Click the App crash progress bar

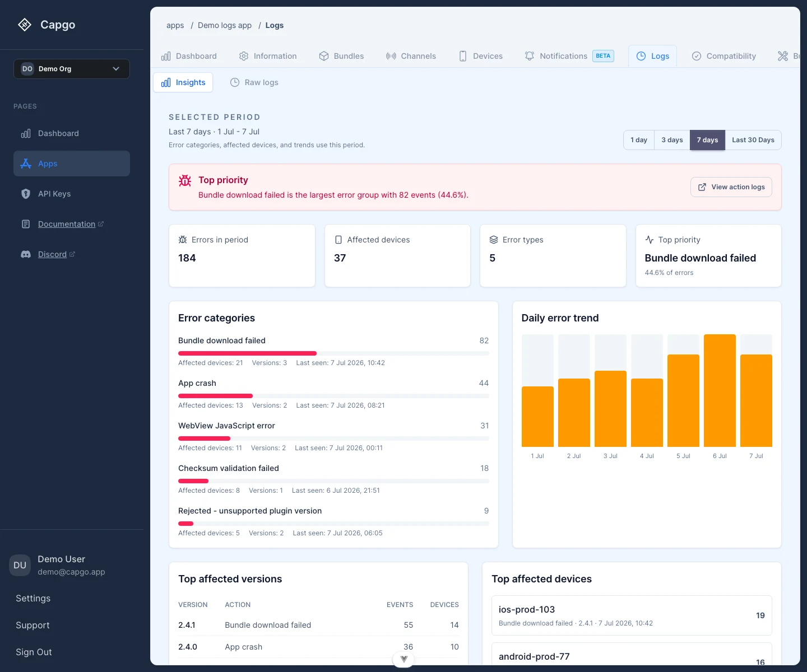333,396
